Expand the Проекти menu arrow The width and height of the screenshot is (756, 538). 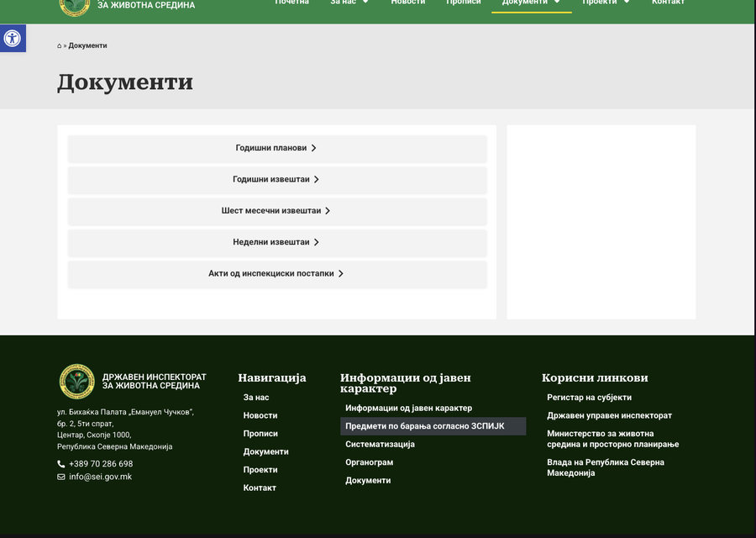click(627, 2)
